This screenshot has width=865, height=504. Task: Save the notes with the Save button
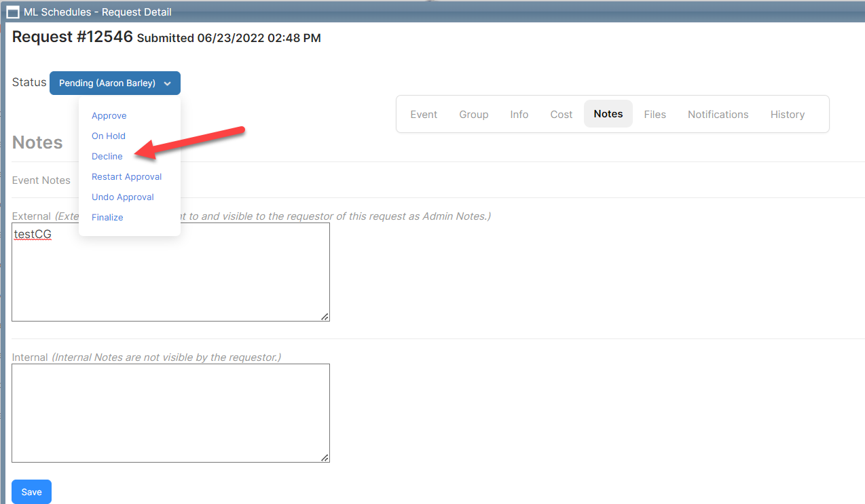[31, 492]
